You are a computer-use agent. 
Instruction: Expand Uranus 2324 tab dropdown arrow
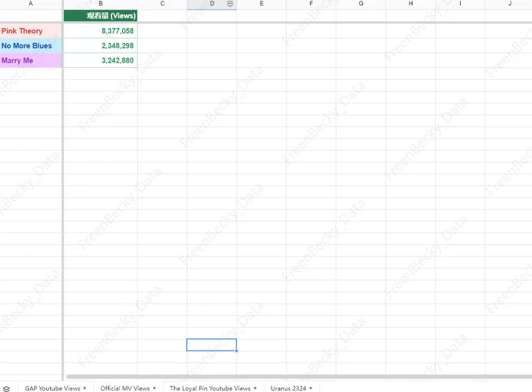click(x=311, y=388)
